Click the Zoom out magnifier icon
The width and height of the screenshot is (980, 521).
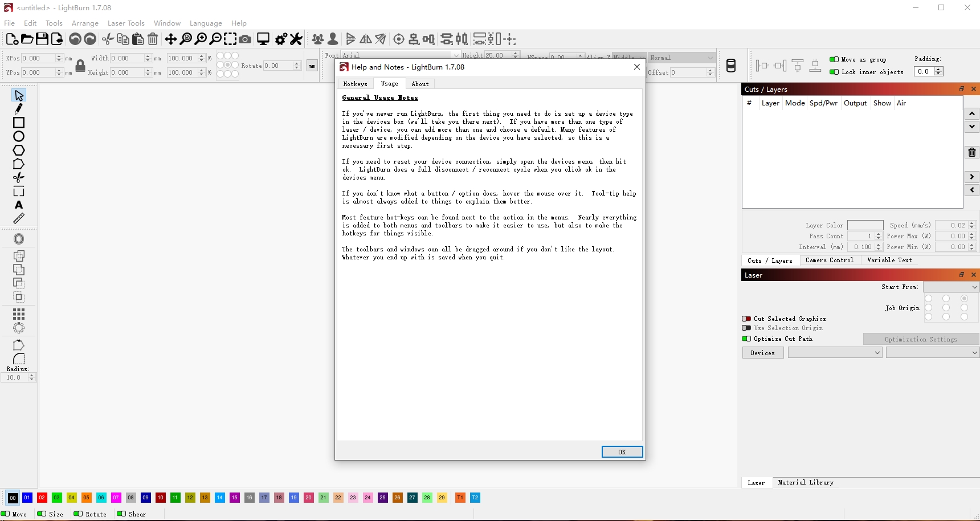coord(215,39)
